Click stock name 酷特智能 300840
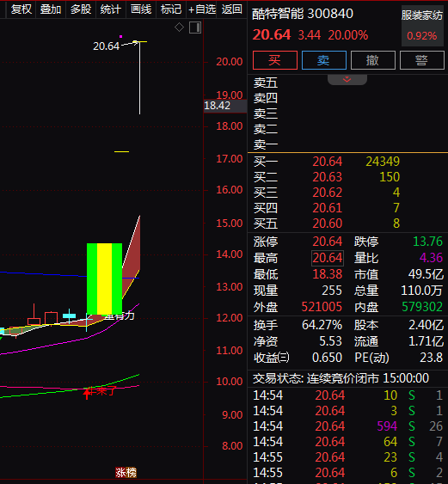The height and width of the screenshot is (484, 448). tap(303, 14)
